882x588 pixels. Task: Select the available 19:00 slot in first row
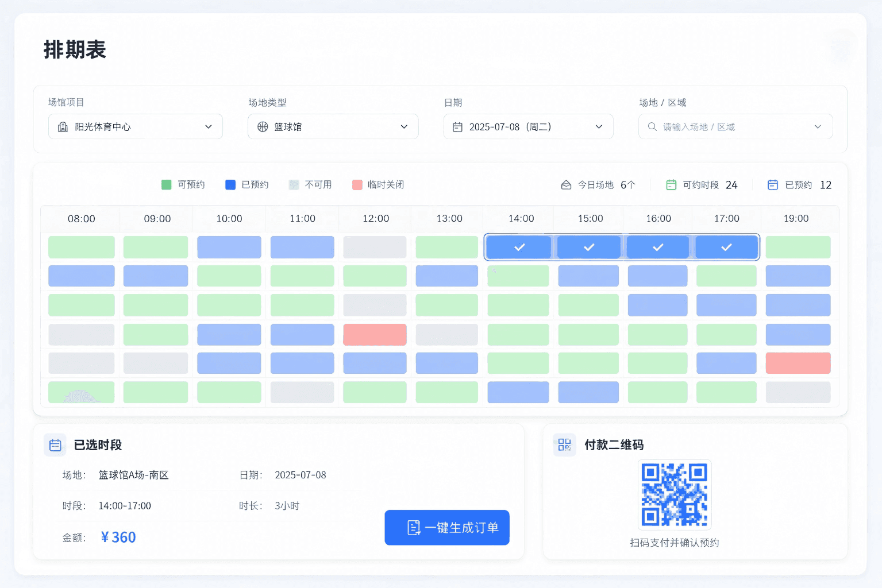coord(798,247)
